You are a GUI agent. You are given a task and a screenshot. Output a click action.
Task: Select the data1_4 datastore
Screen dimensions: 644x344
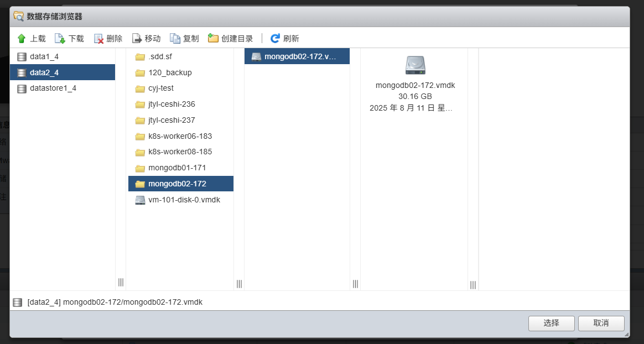click(44, 56)
